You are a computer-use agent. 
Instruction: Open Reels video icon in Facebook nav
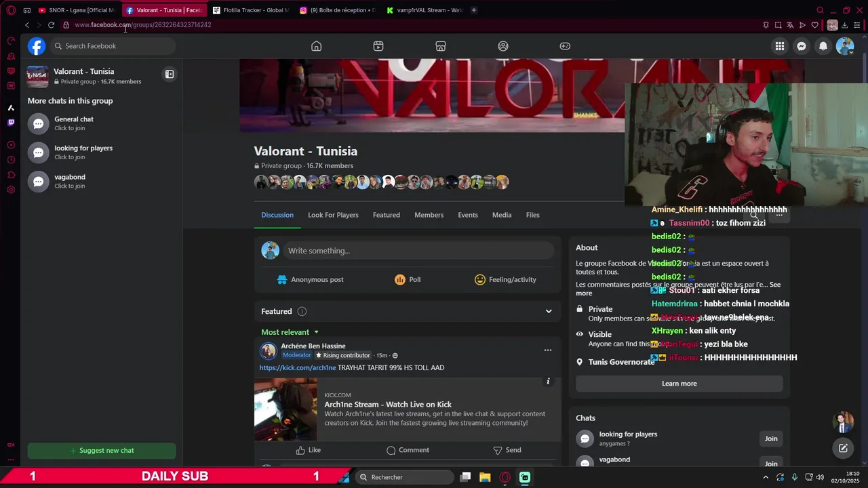pyautogui.click(x=378, y=46)
